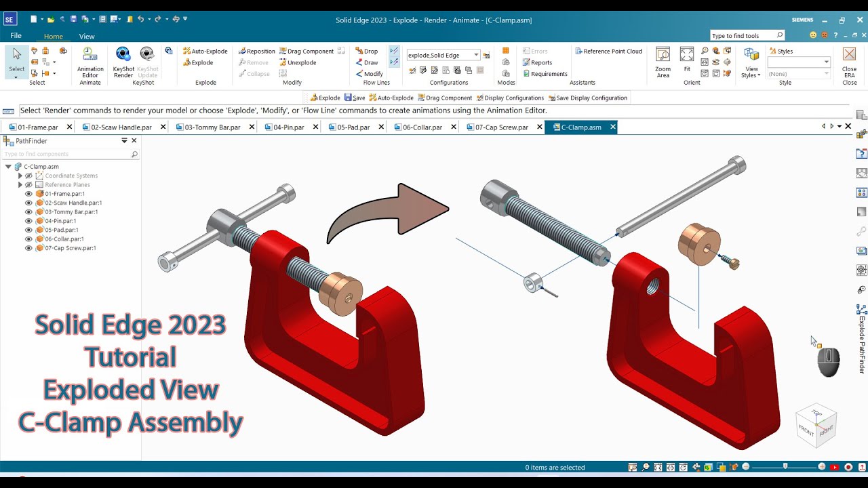
Task: Open the Reports assistant
Action: coord(537,62)
